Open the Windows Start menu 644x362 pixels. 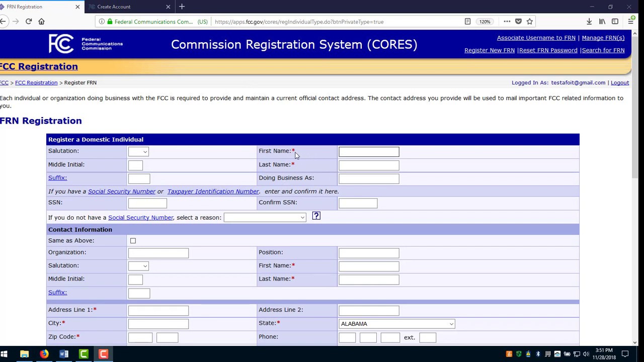click(4, 354)
